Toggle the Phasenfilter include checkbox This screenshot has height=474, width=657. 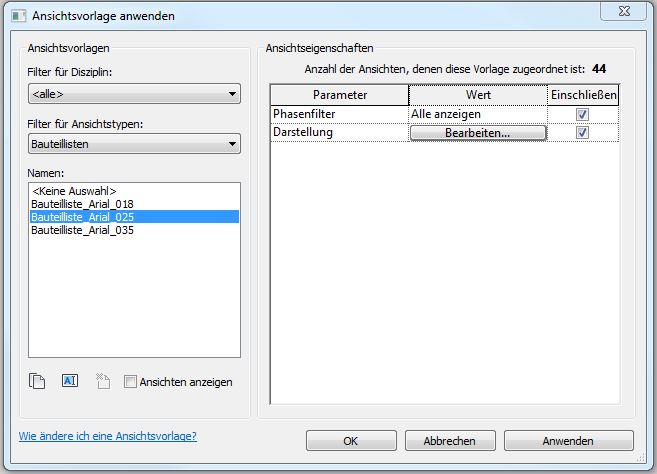582,114
